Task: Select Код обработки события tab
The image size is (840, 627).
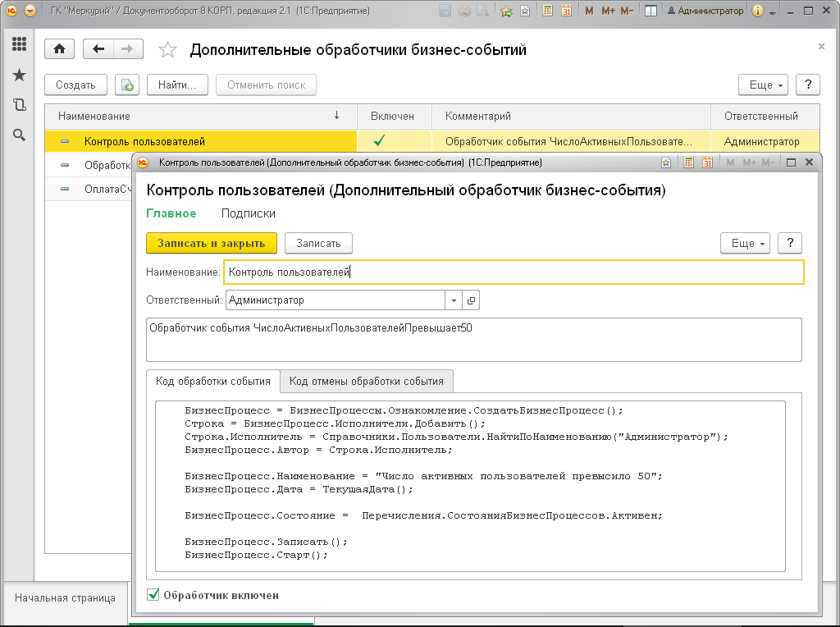Action: [212, 381]
